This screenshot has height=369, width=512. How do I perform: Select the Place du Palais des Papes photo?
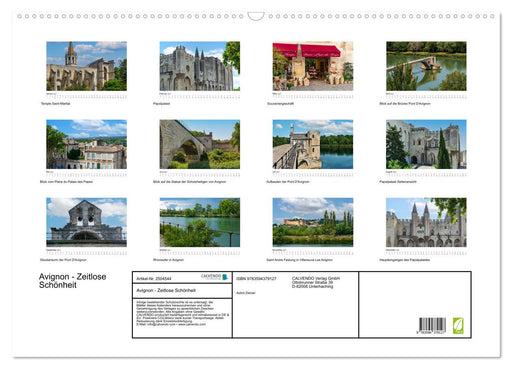[86, 144]
